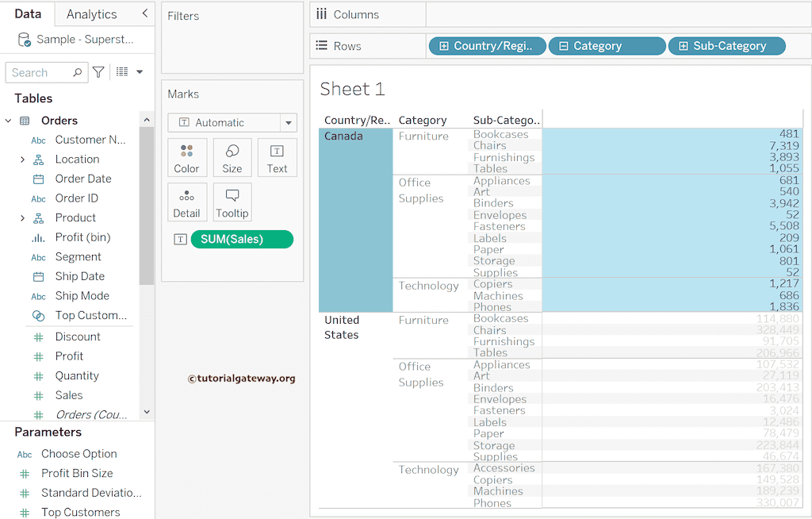Expand the Country/Region pill on Rows
The height and width of the screenshot is (519, 812).
(444, 46)
